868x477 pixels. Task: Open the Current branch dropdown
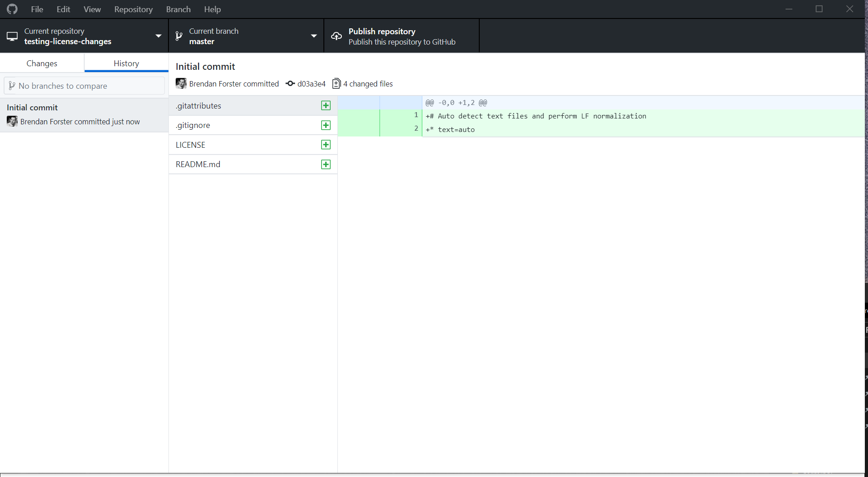coord(314,36)
